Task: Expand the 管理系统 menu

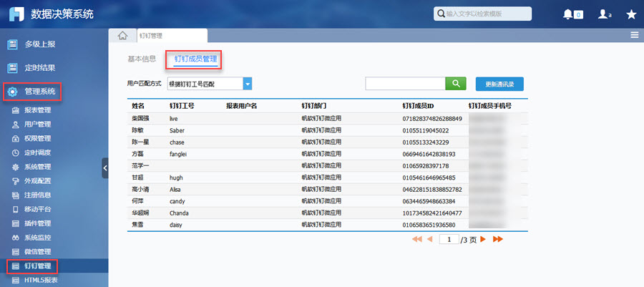Action: coord(40,91)
